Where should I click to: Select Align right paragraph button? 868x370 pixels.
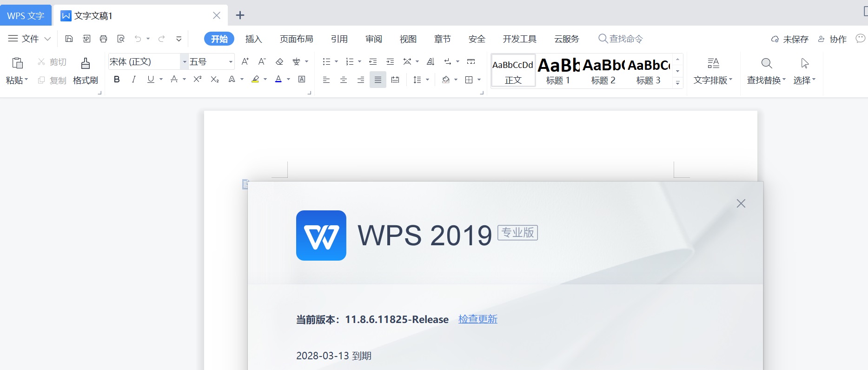coord(361,80)
